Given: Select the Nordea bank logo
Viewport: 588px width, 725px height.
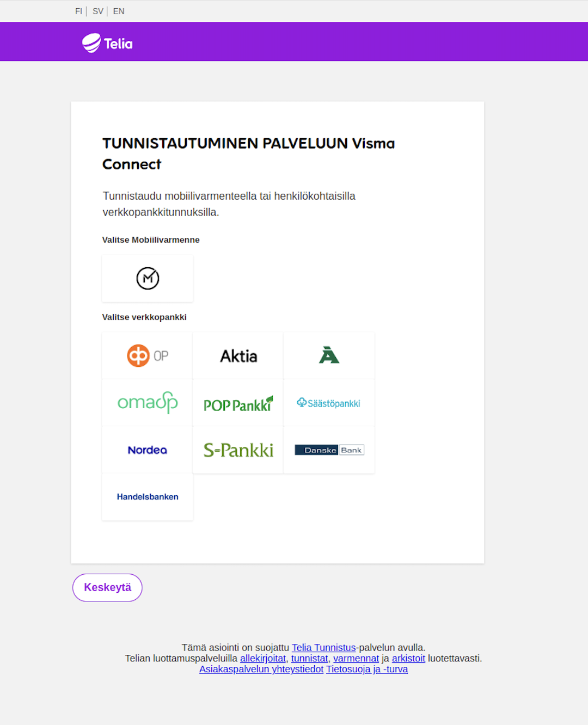Looking at the screenshot, I should pyautogui.click(x=148, y=450).
